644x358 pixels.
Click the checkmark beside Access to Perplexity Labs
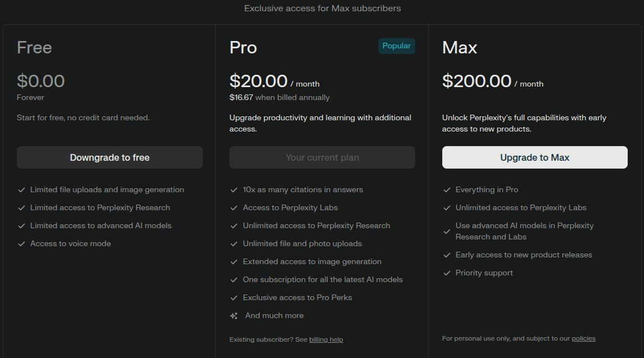pos(234,208)
